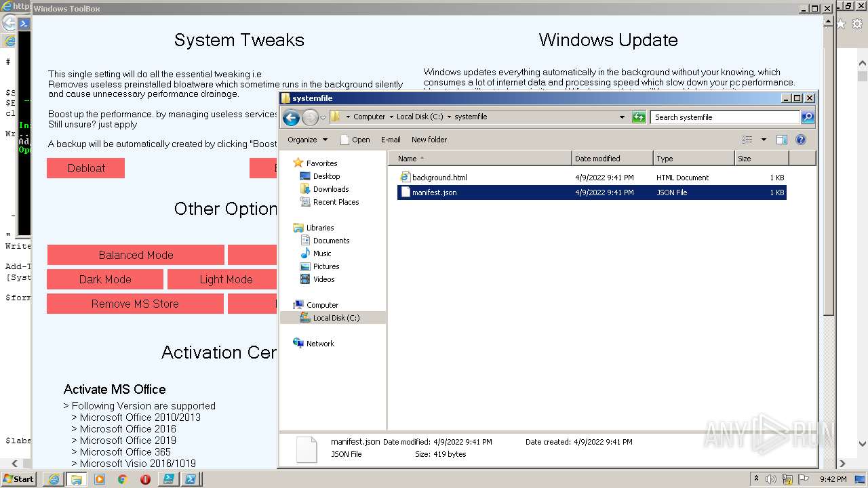
Task: Open the Videos library
Action: [323, 279]
